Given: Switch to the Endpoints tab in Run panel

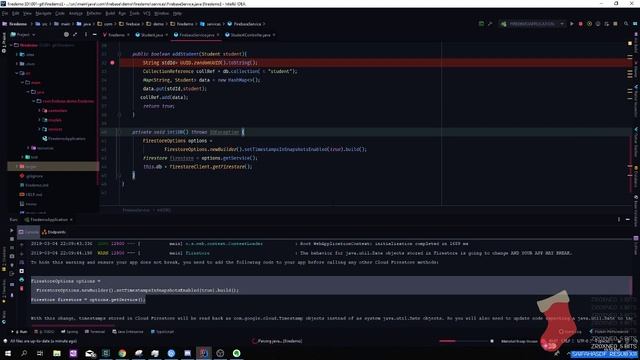Looking at the screenshot, I should click(x=54, y=232).
